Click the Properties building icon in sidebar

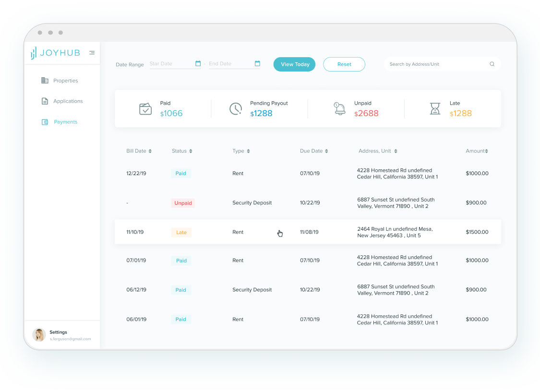[x=45, y=81]
